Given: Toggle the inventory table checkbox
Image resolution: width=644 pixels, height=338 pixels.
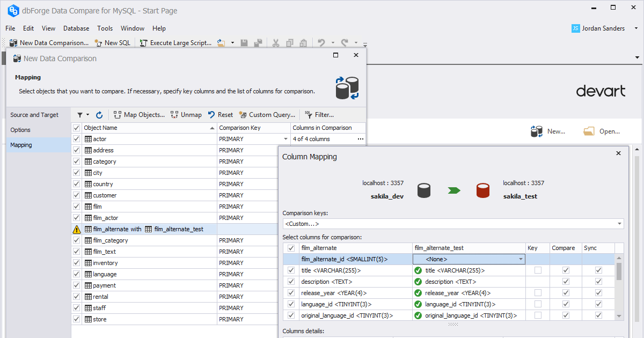Looking at the screenshot, I should [x=76, y=263].
